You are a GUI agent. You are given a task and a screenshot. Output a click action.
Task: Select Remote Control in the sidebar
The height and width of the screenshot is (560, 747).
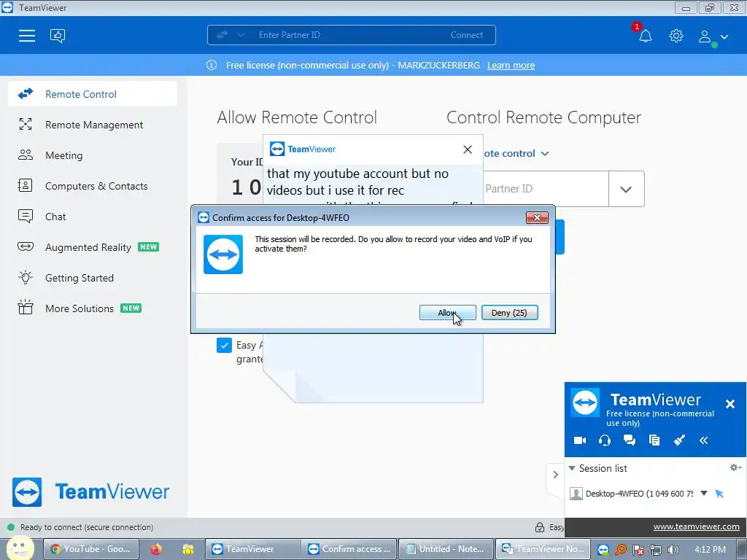pos(93,94)
